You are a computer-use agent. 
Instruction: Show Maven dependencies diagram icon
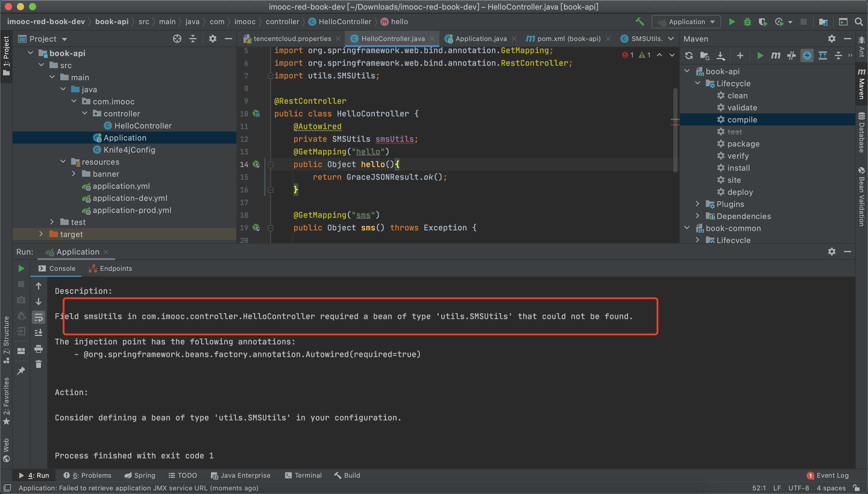click(x=822, y=55)
